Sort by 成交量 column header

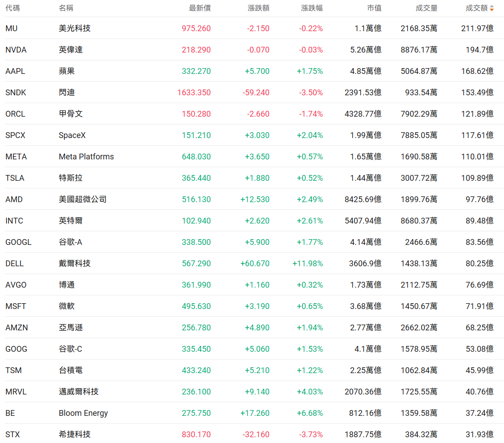click(x=426, y=8)
